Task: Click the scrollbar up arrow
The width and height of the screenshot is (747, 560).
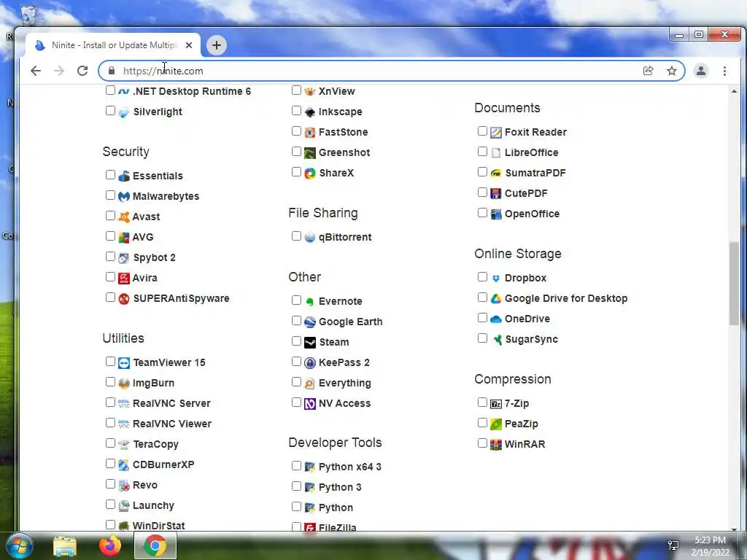Action: pos(734,91)
